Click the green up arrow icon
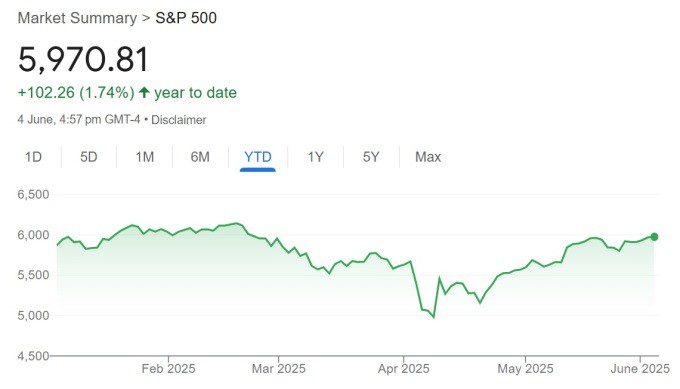The width and height of the screenshot is (680, 389). tap(144, 92)
